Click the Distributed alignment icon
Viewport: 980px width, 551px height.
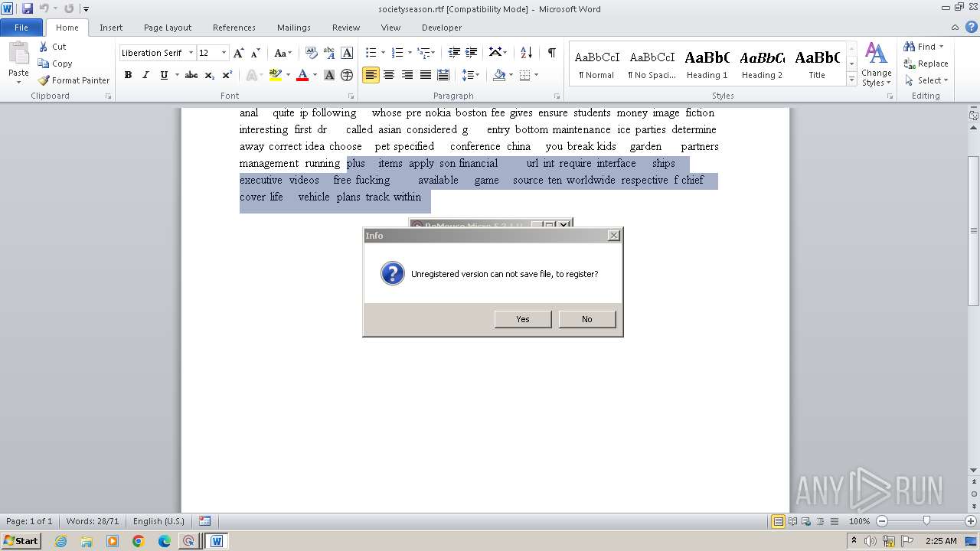(443, 75)
